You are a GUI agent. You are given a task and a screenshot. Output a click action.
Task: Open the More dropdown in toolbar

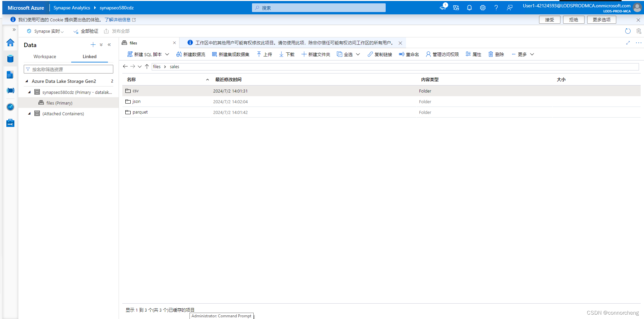click(523, 54)
